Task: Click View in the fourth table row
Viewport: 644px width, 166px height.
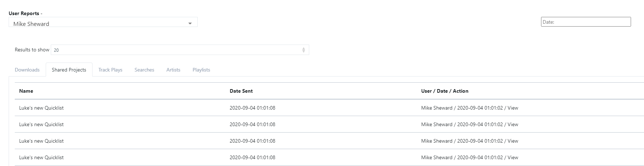Action: pos(513,157)
